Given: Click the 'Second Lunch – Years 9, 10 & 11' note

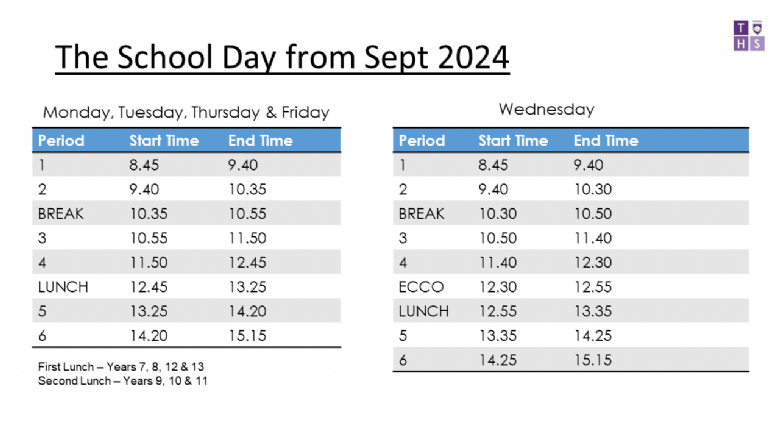Looking at the screenshot, I should (122, 381).
